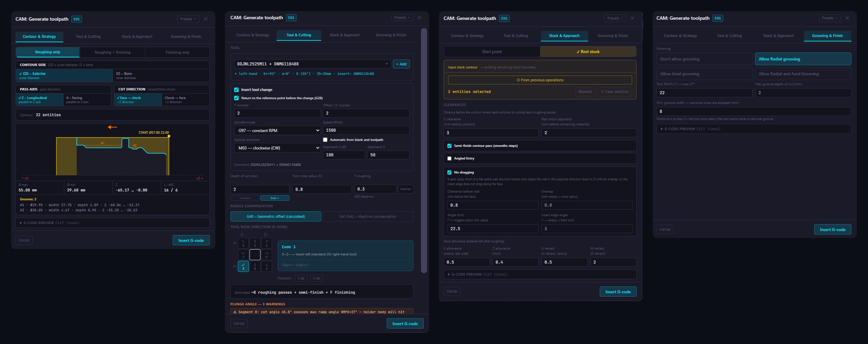This screenshot has width=868, height=344.
Task: Select tool nose direction code 6
Action: (x=255, y=243)
